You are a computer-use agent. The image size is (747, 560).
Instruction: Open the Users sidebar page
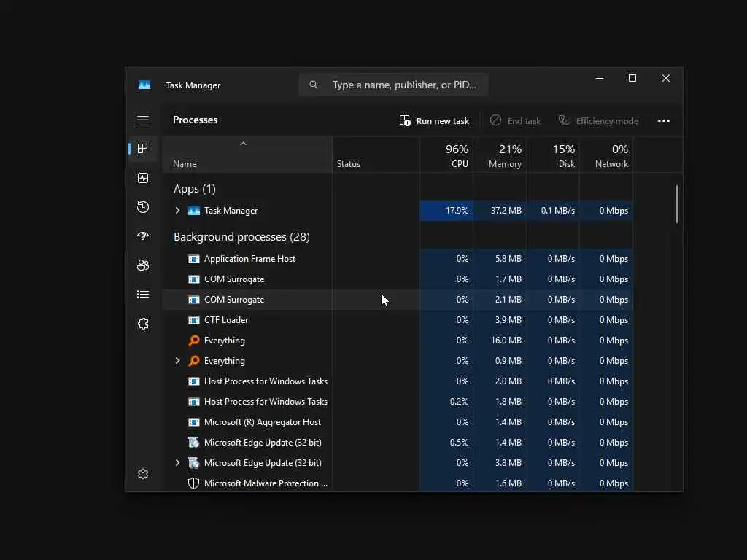click(x=143, y=265)
